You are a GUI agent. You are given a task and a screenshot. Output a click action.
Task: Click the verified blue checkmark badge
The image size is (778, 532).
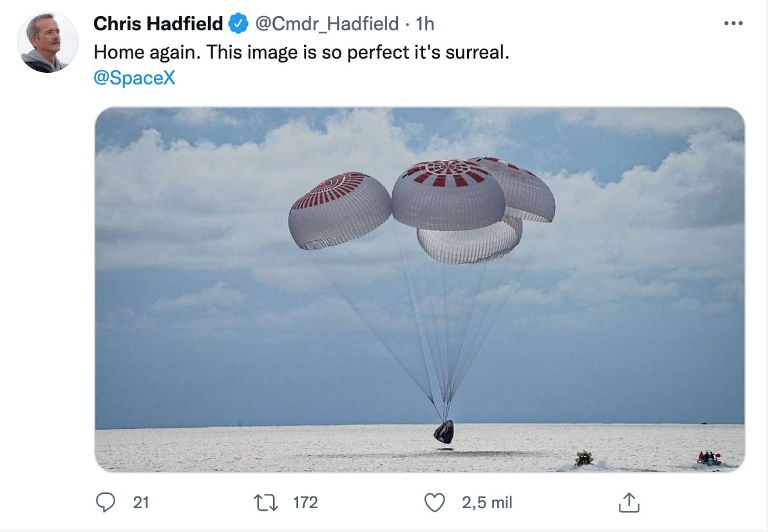pyautogui.click(x=237, y=23)
